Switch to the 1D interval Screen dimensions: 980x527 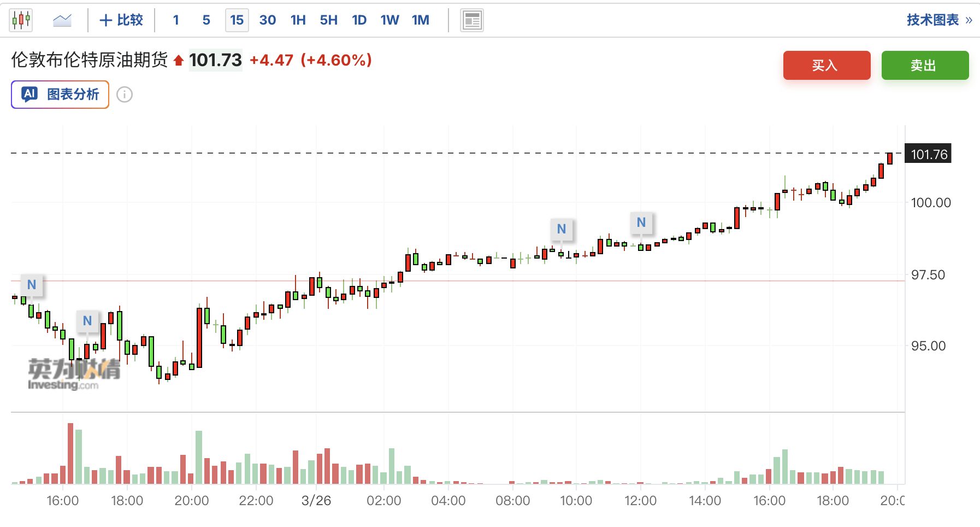(x=359, y=20)
